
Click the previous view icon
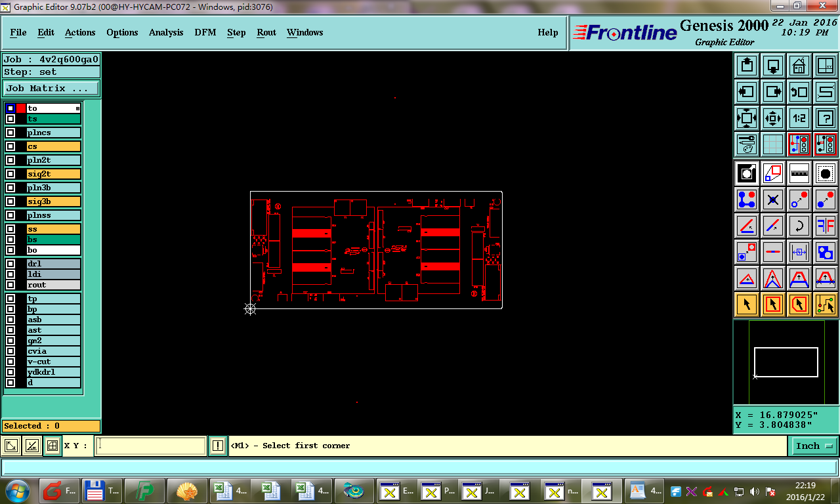799,92
